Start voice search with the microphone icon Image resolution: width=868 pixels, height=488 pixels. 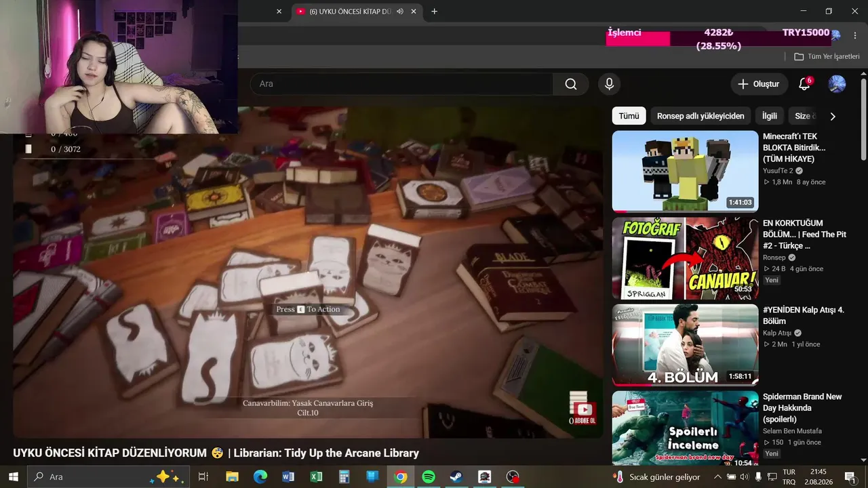point(609,84)
